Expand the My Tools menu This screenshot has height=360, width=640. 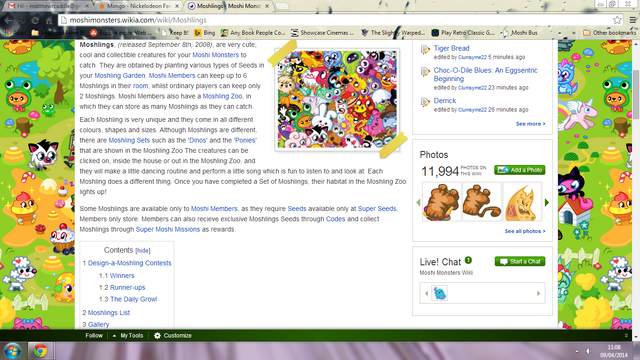[128, 336]
